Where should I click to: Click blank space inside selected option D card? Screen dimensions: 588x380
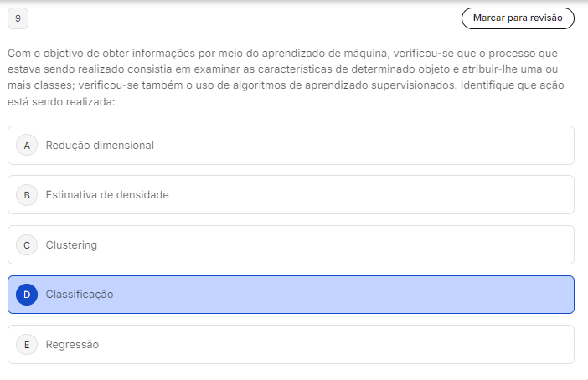[377, 295]
